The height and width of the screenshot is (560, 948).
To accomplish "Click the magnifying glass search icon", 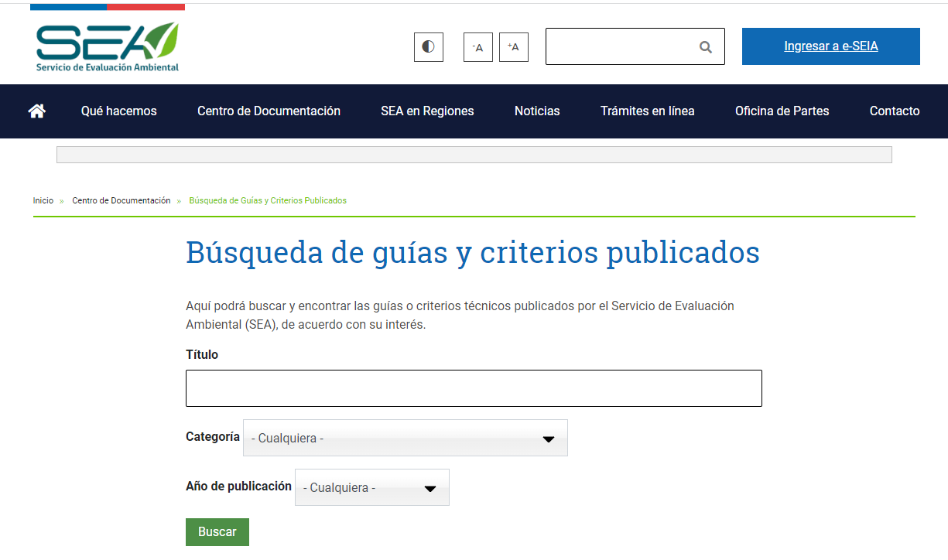I will [x=705, y=47].
